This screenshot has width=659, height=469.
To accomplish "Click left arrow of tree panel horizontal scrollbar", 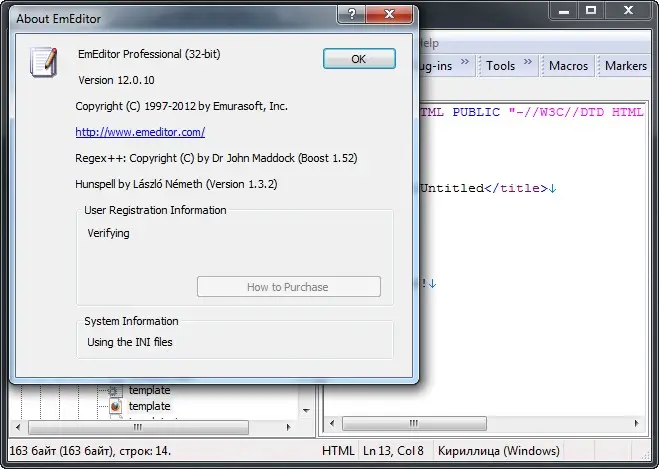I will [18, 427].
